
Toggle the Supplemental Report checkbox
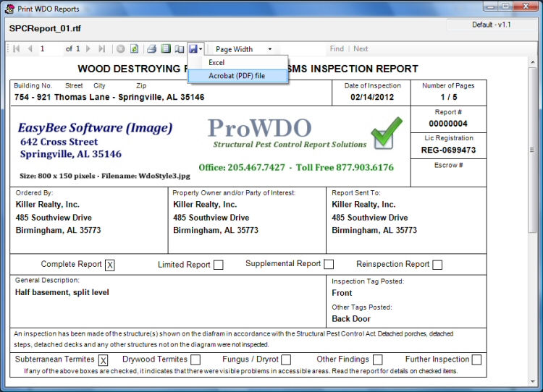[329, 264]
